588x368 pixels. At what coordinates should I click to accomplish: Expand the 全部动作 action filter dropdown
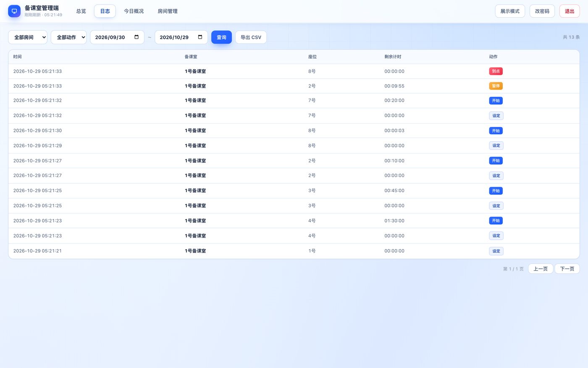(68, 37)
